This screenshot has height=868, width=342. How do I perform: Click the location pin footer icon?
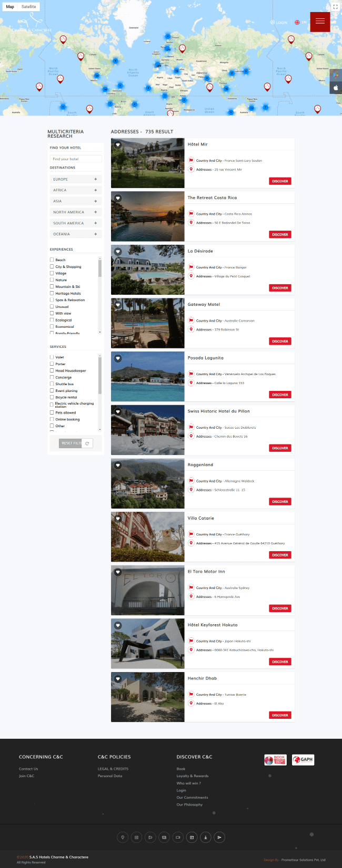[123, 837]
